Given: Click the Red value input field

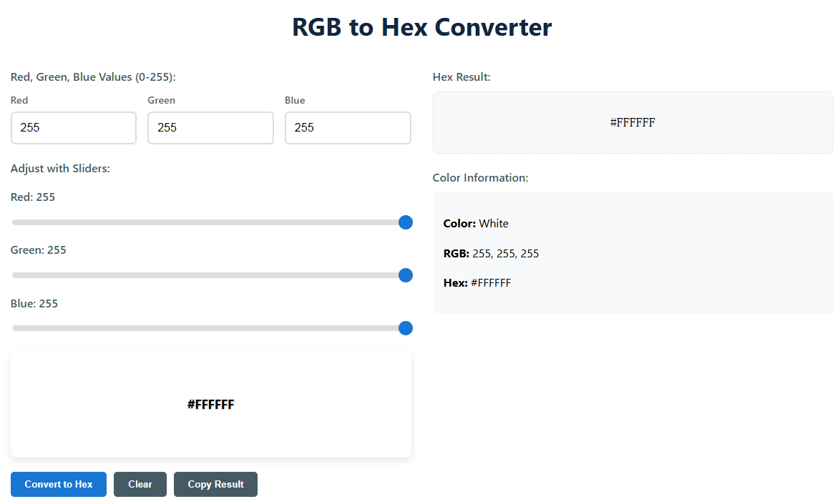Looking at the screenshot, I should 74,128.
